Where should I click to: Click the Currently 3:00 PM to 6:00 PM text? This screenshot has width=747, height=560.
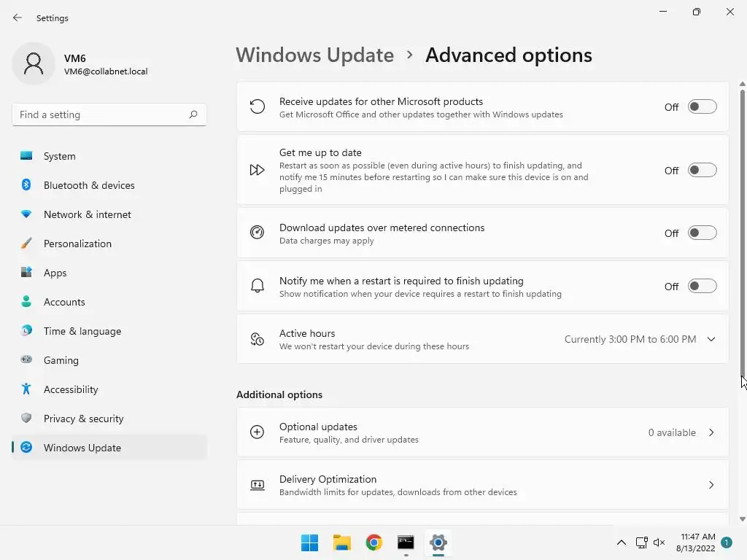point(630,339)
